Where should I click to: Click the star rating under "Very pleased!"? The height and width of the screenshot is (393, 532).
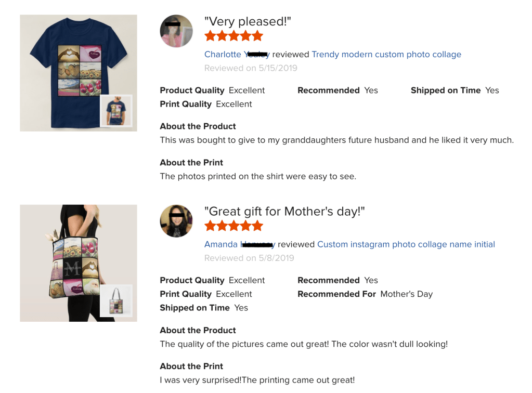click(x=233, y=36)
